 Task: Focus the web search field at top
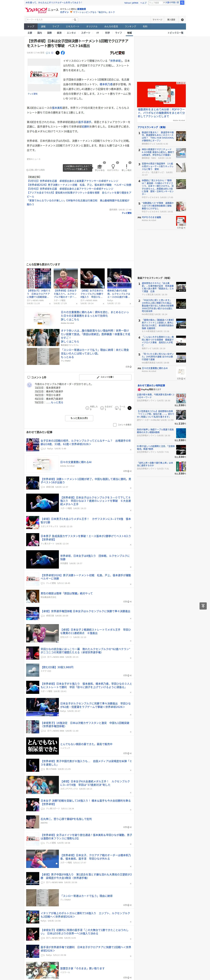click(x=156, y=3)
